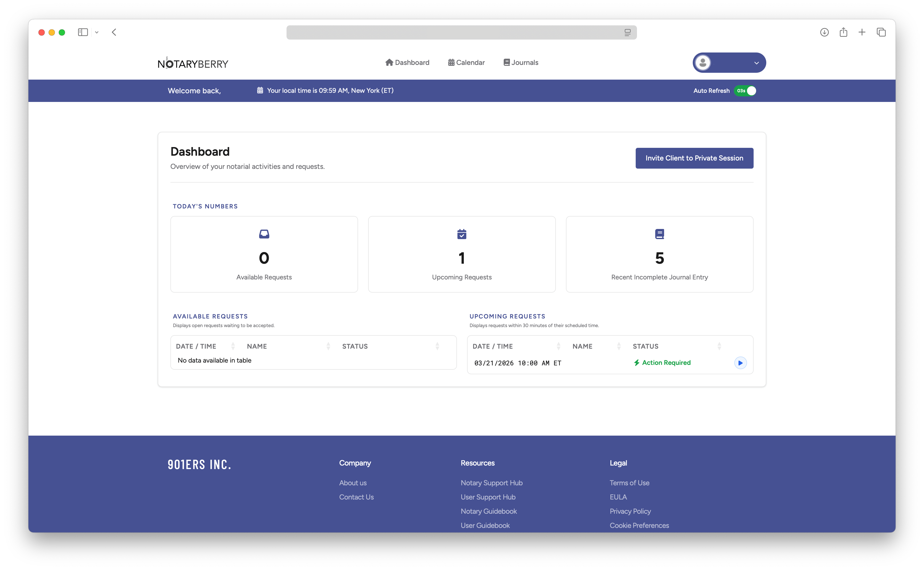This screenshot has width=924, height=570.
Task: Click the Safari share icon
Action: pos(843,32)
